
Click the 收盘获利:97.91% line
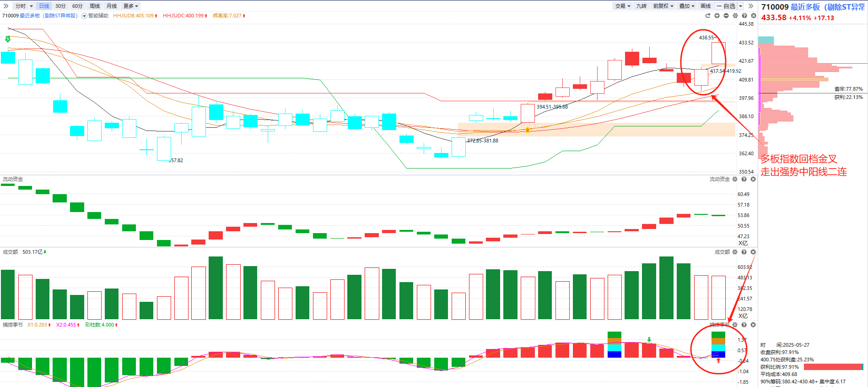pos(780,352)
